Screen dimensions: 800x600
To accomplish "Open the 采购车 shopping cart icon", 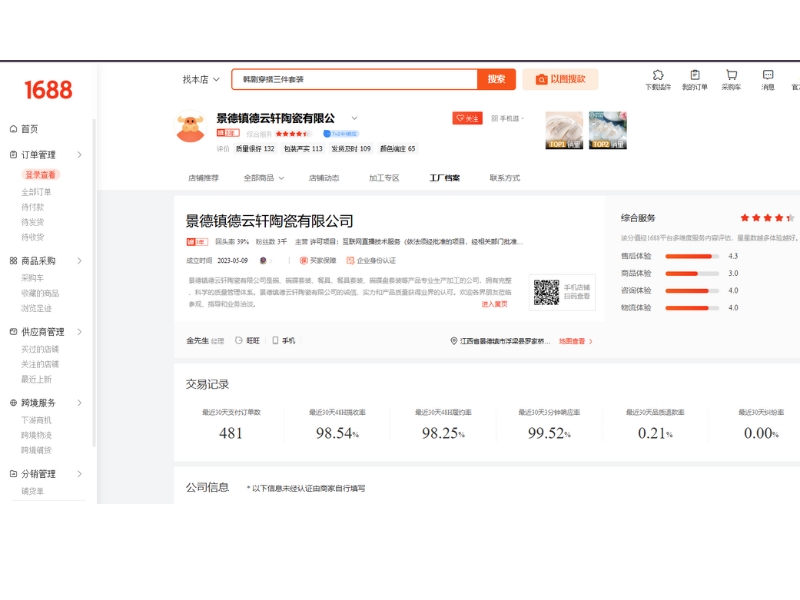I will point(733,80).
